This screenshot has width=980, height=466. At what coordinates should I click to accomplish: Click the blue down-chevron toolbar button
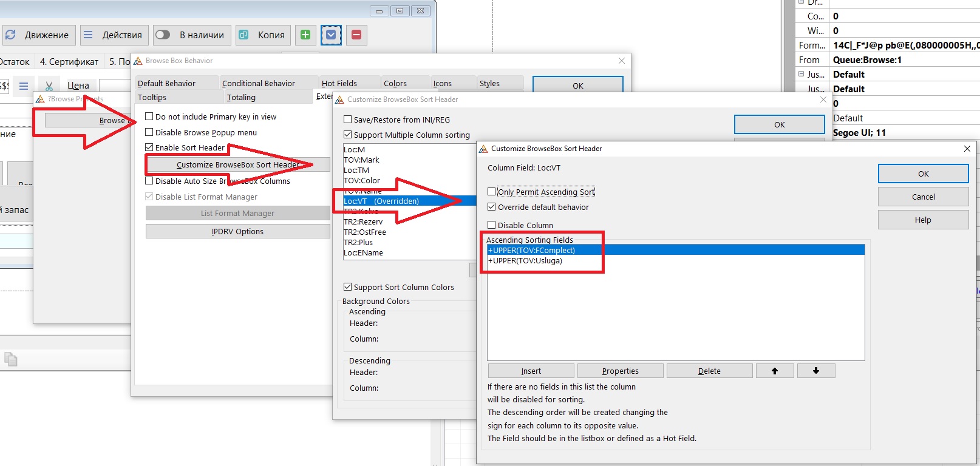(x=331, y=35)
